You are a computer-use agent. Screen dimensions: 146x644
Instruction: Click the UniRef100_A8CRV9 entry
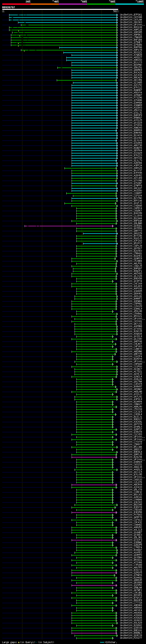[131, 485]
